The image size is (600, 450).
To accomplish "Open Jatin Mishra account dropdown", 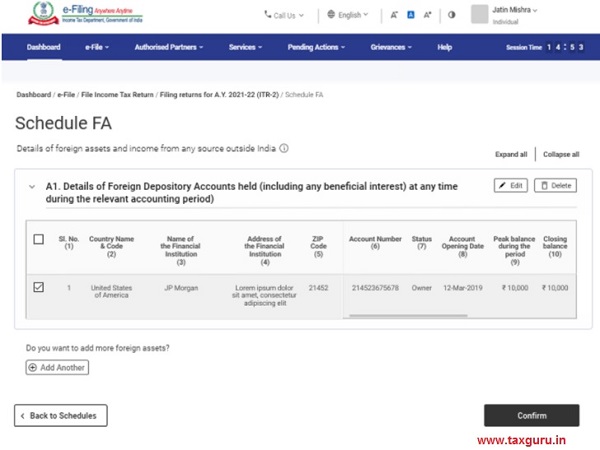I will [x=515, y=10].
